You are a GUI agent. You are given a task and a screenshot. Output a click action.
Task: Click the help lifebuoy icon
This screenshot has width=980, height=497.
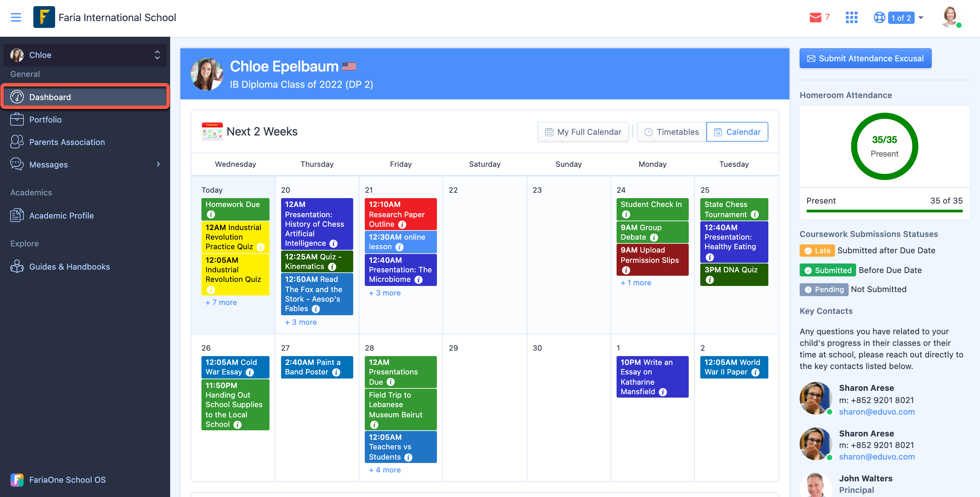(879, 17)
